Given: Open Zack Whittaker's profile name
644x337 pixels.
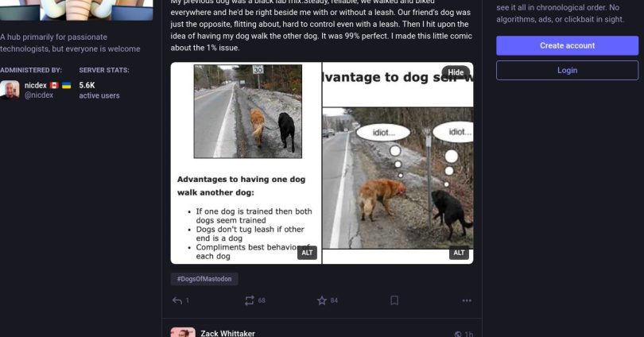Looking at the screenshot, I should [227, 333].
